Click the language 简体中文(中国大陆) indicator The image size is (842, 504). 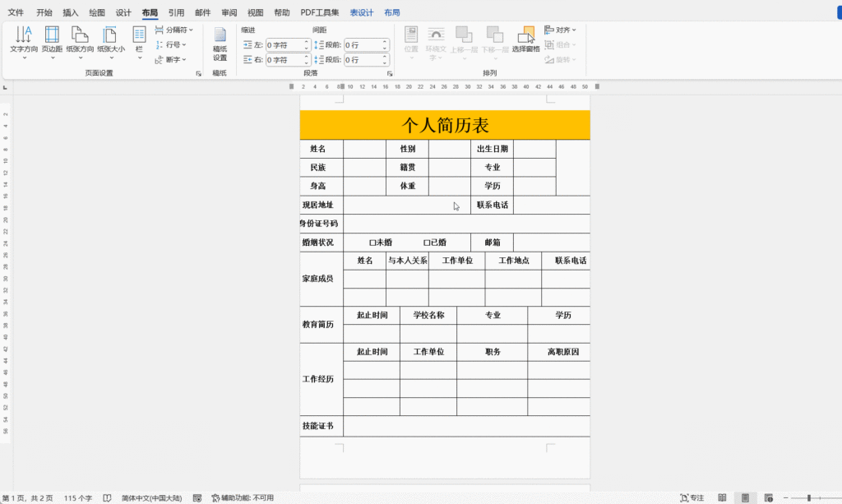(x=151, y=498)
